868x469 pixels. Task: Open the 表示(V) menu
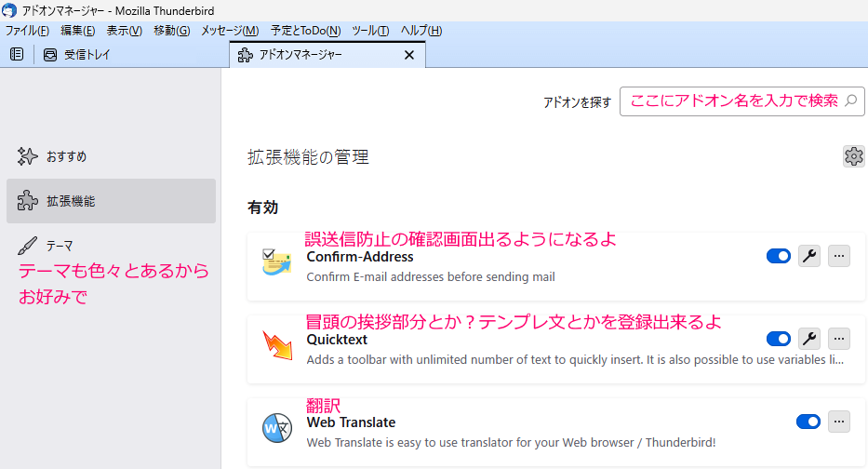124,31
